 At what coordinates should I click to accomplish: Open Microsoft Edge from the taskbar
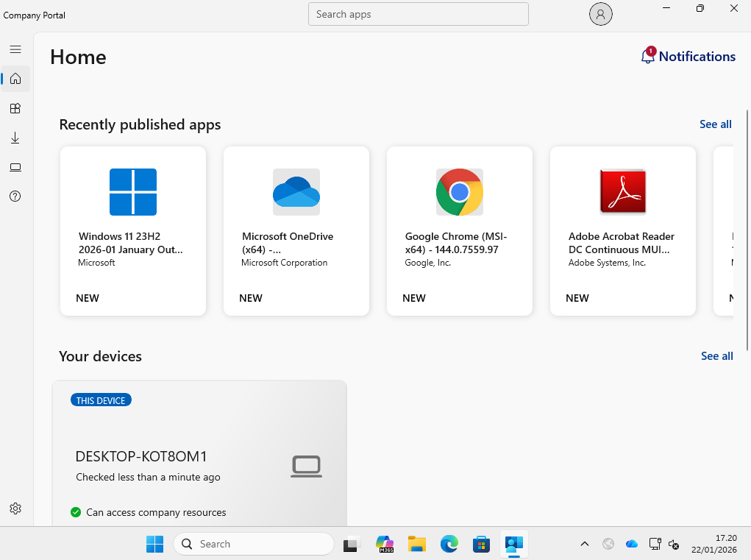click(449, 545)
